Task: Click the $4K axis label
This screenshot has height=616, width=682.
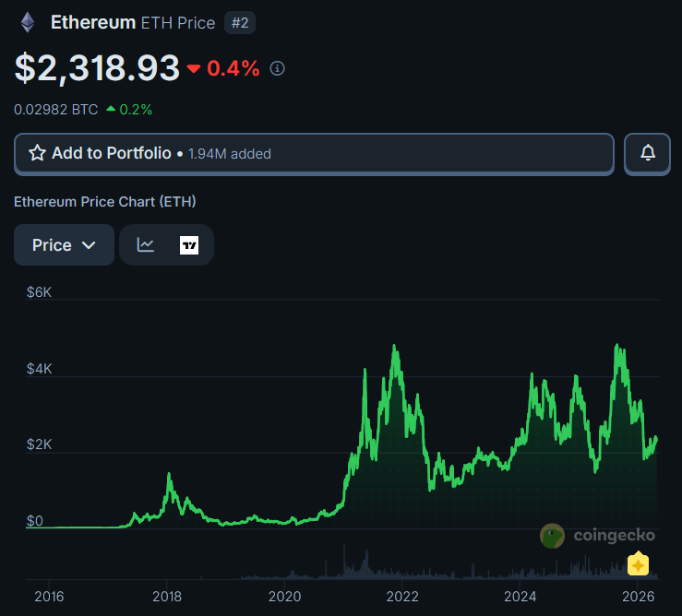Action: point(39,369)
